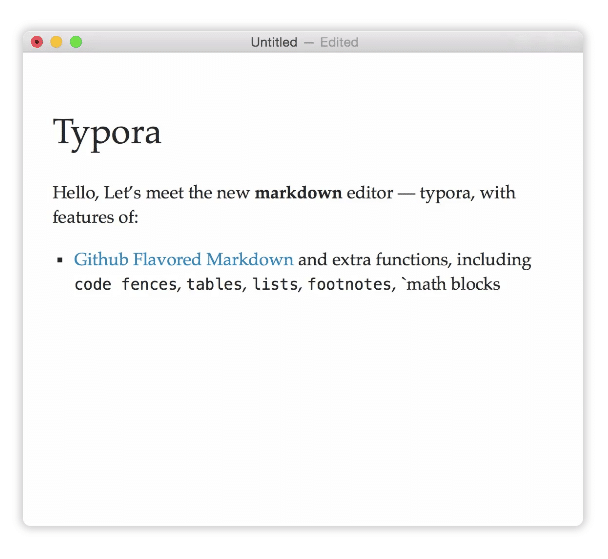608x559 pixels.
Task: Click the inline code 'code fences'
Action: point(126,284)
